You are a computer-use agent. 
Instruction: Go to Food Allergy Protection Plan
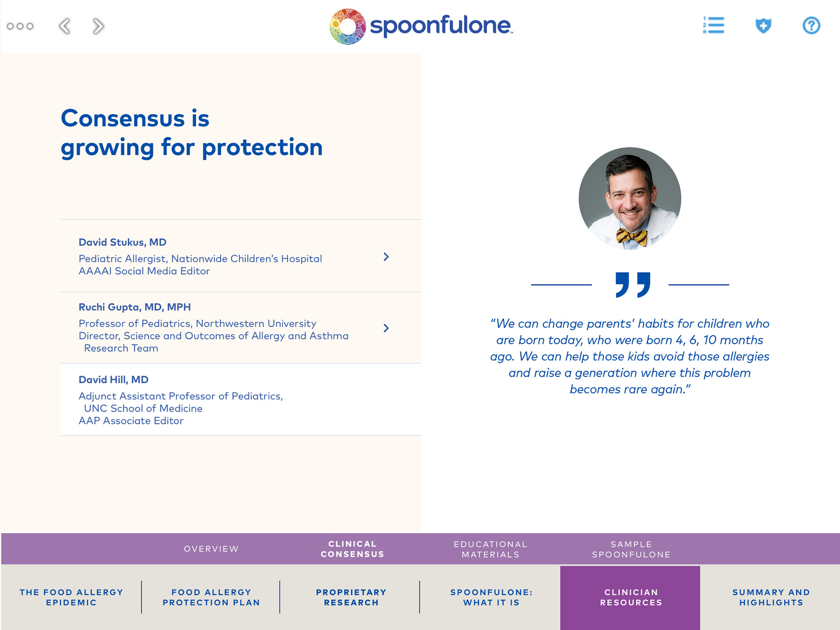pos(211,597)
